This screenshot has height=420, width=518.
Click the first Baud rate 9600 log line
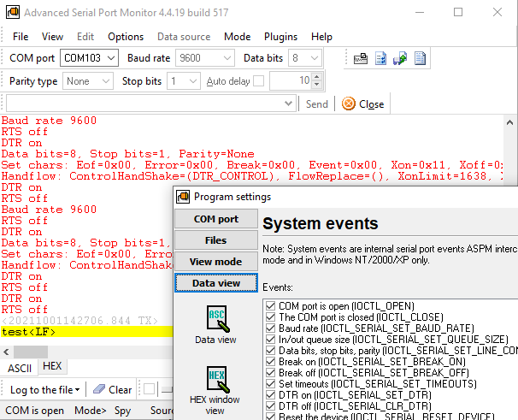pyautogui.click(x=49, y=121)
